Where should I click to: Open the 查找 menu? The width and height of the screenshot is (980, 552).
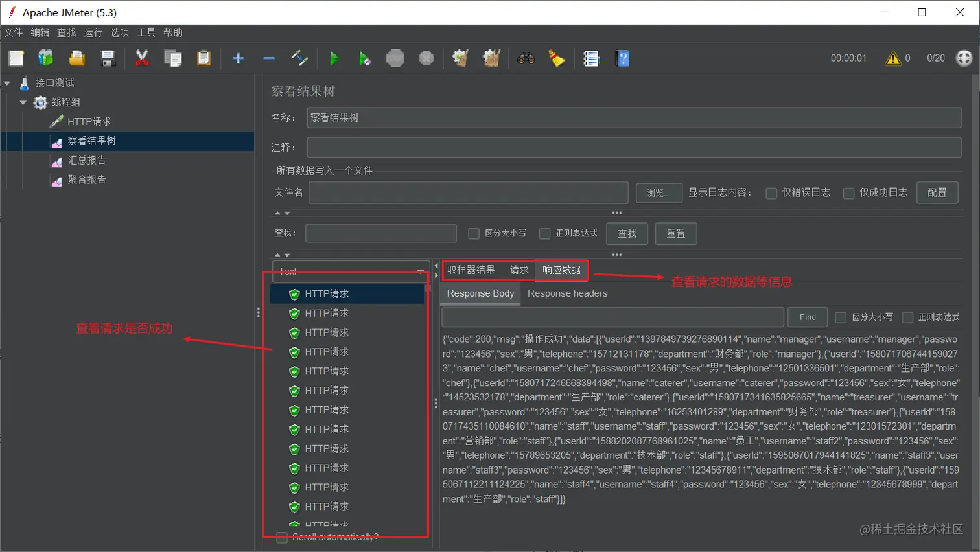point(67,32)
